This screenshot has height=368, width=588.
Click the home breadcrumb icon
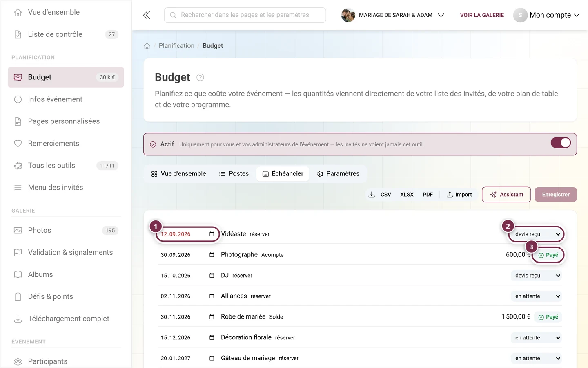[x=147, y=46]
